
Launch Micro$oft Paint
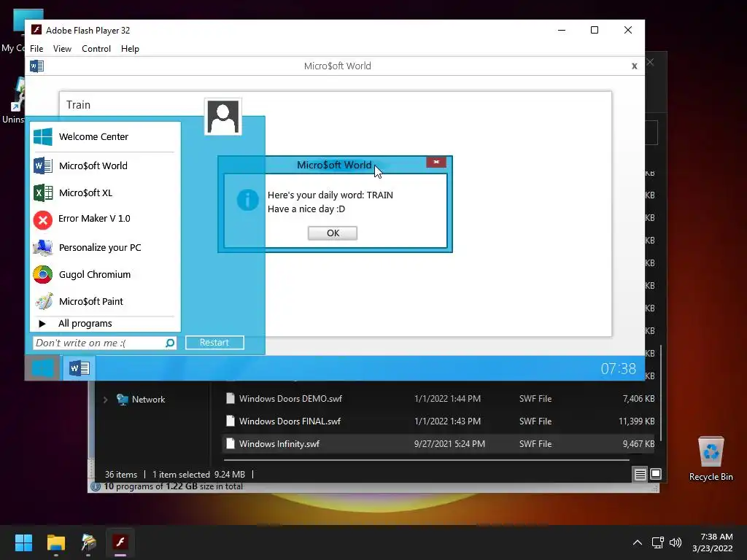pyautogui.click(x=105, y=301)
